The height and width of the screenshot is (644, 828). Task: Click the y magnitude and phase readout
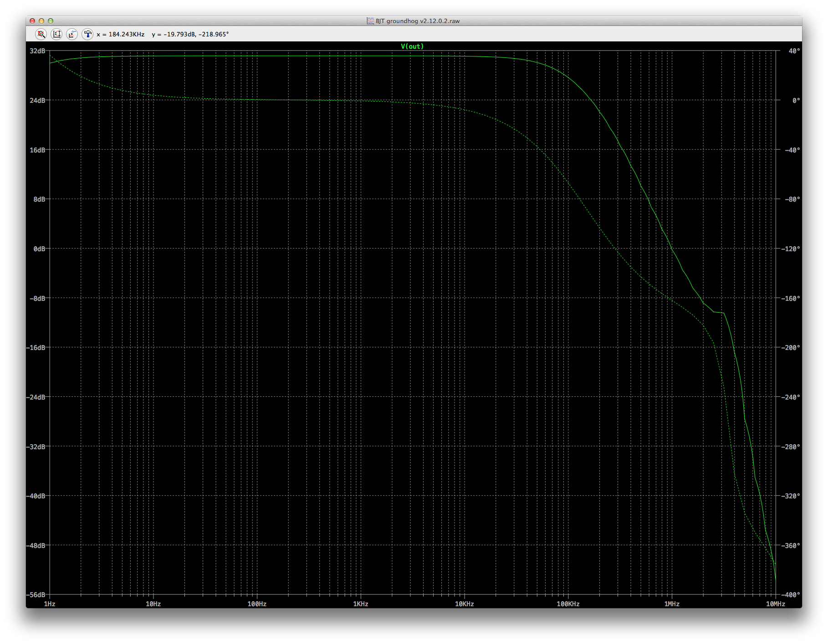(190, 34)
